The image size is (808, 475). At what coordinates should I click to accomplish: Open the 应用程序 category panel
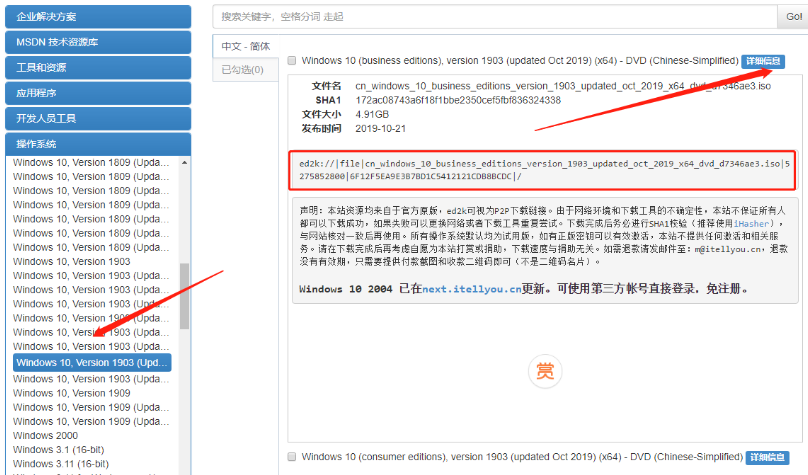click(x=97, y=93)
